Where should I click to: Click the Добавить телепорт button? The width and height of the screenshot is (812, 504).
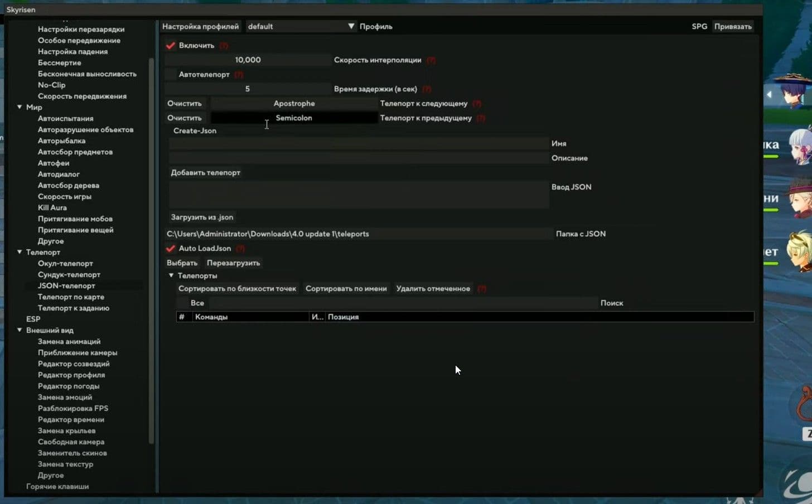[x=206, y=173]
